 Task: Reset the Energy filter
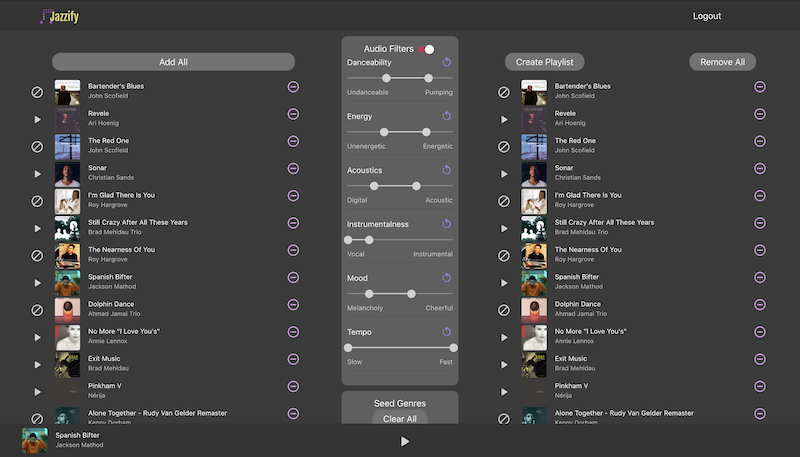click(x=447, y=116)
